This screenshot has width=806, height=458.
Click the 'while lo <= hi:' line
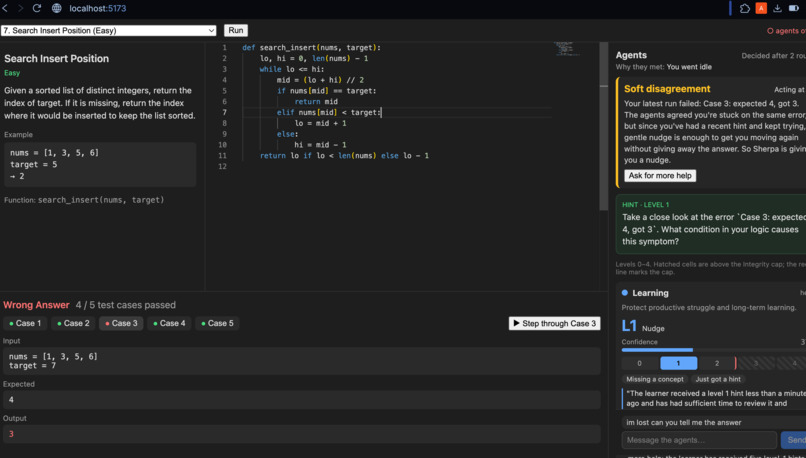(292, 69)
